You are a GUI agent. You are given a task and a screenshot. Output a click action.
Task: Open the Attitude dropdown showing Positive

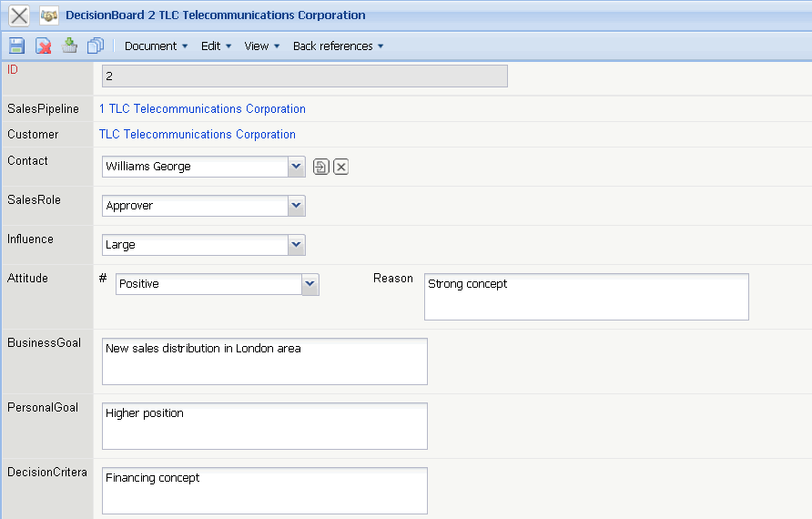click(x=310, y=284)
